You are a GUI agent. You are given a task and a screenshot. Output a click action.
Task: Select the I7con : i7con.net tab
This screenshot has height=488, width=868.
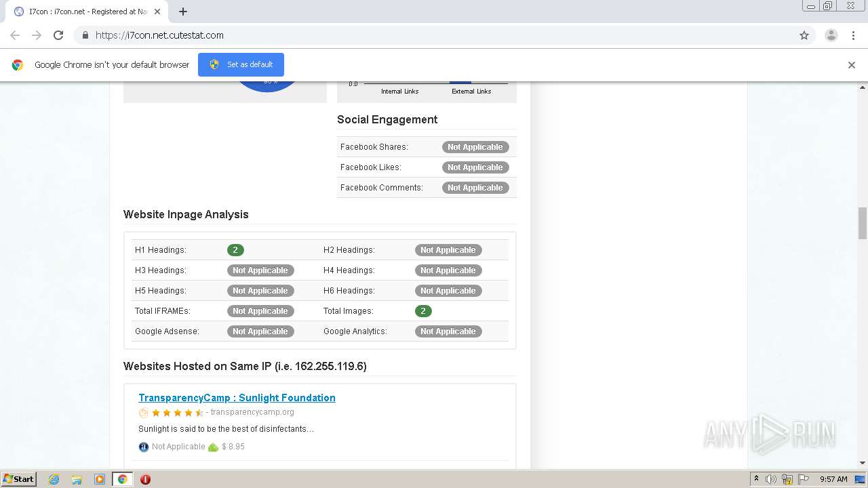88,12
